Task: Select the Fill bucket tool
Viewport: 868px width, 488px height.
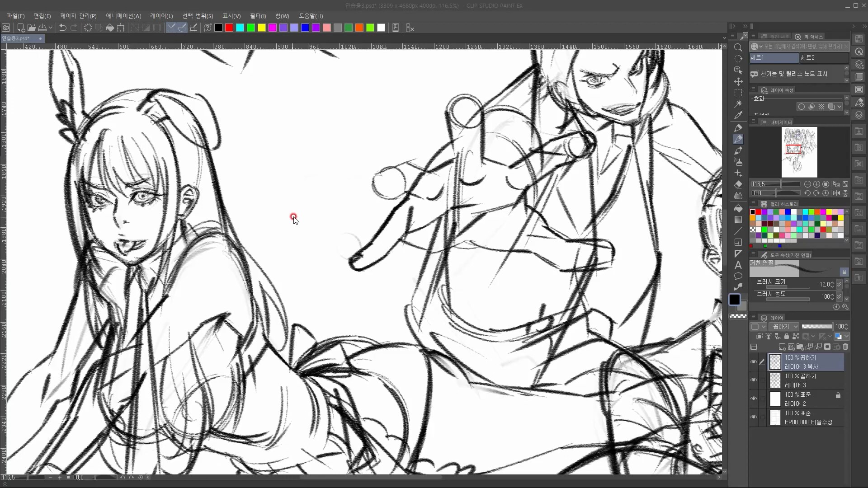Action: [738, 208]
